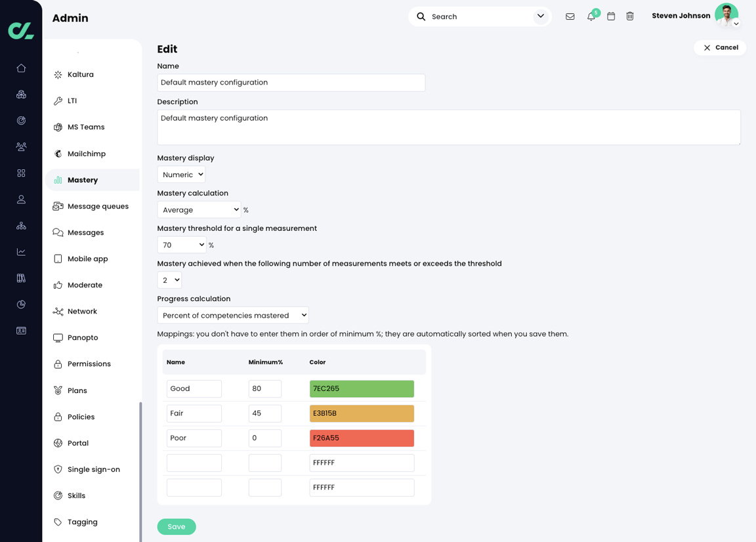Viewport: 756px width, 542px height.
Task: Click the LTI wrench icon
Action: [58, 100]
